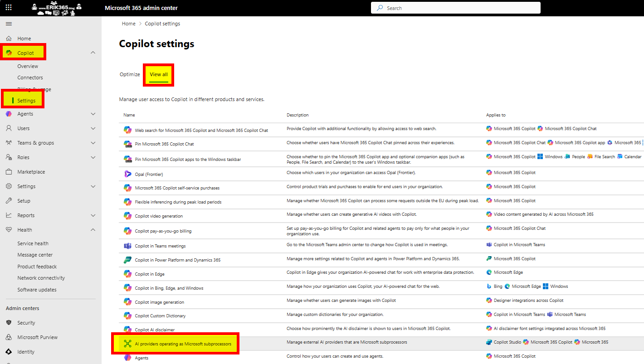Collapse navigation with the hamburger menu icon
The height and width of the screenshot is (364, 644).
(x=9, y=24)
